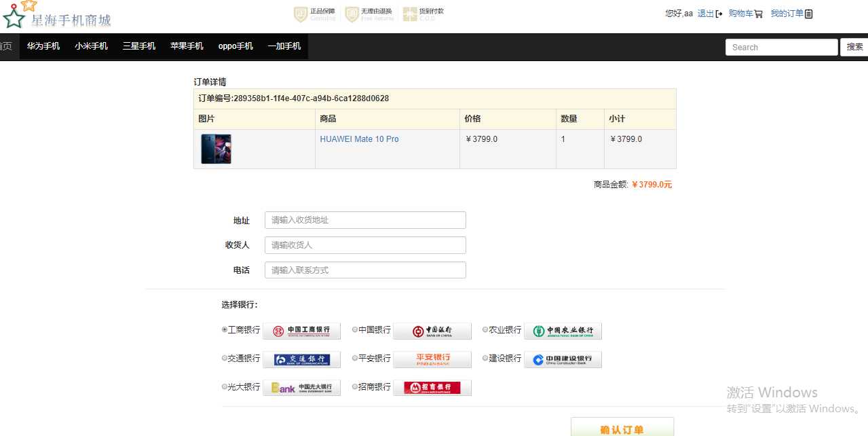Click the 图片 column header
This screenshot has height=436, width=868.
click(x=206, y=119)
